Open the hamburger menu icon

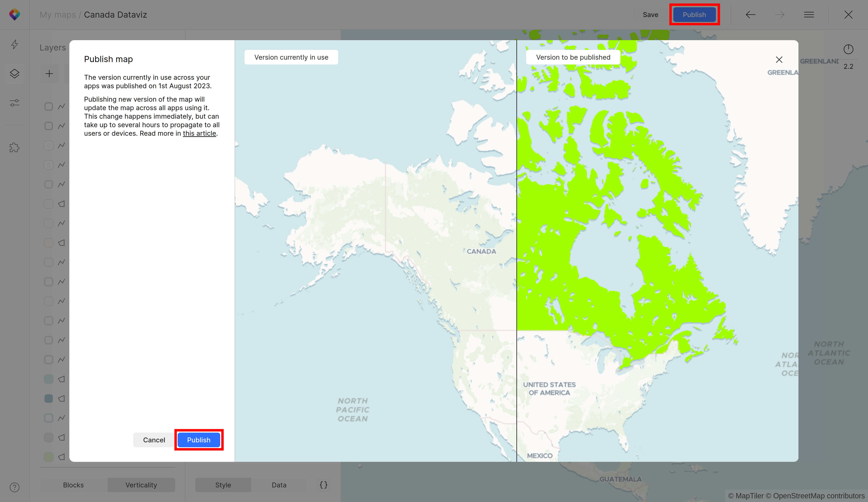click(x=809, y=14)
